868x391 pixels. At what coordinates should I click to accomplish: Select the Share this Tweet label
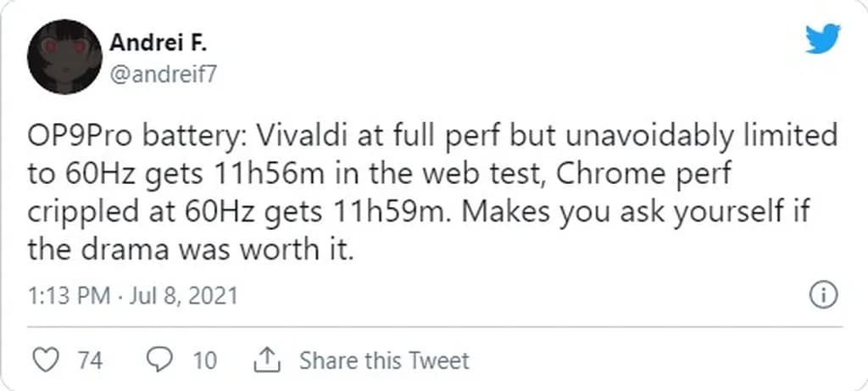384,361
